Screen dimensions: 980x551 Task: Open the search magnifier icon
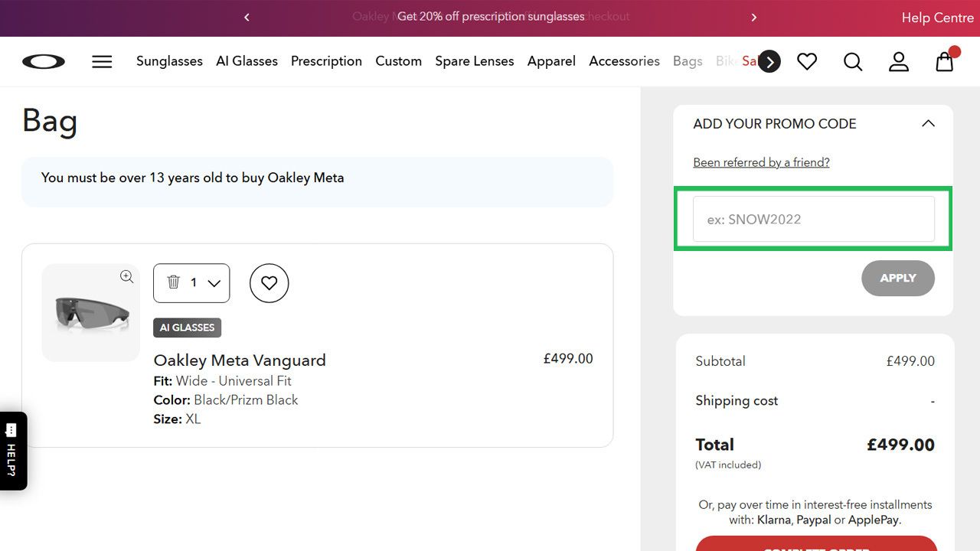[x=853, y=61]
